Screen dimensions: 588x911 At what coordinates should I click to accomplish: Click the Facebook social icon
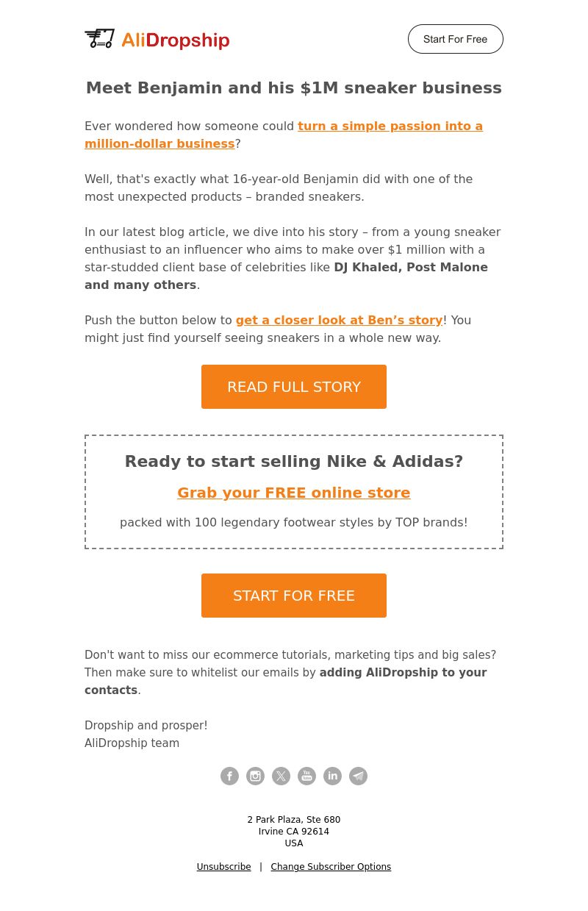click(229, 776)
